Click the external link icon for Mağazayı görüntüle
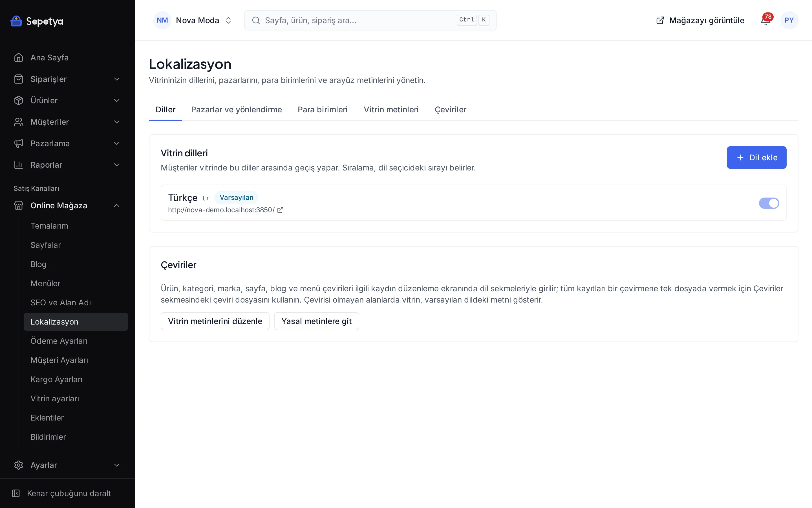The height and width of the screenshot is (508, 812). pyautogui.click(x=660, y=21)
